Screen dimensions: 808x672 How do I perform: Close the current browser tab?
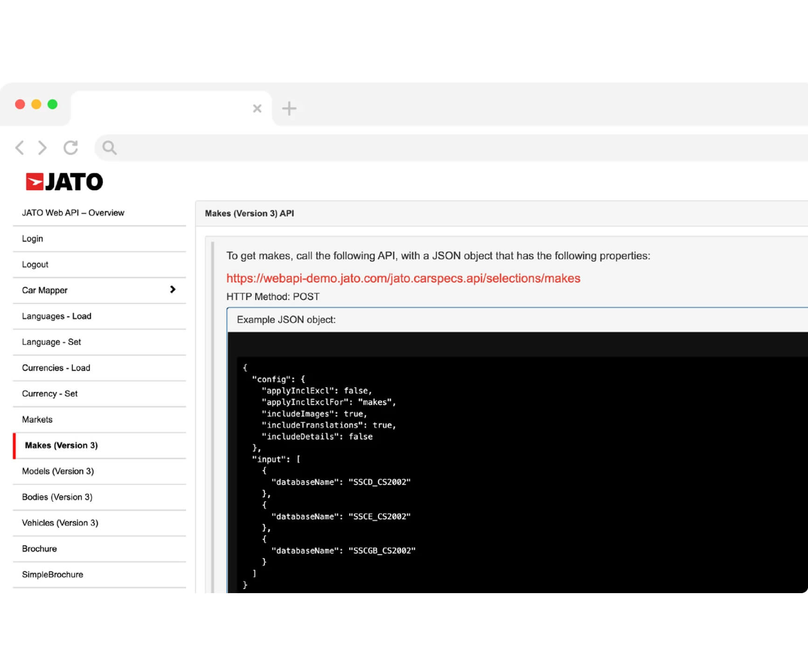point(257,109)
